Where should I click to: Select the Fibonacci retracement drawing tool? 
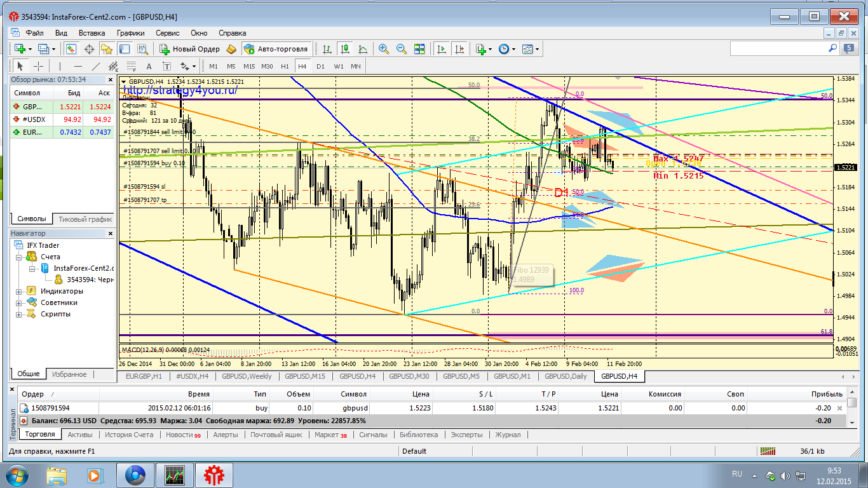pyautogui.click(x=131, y=66)
